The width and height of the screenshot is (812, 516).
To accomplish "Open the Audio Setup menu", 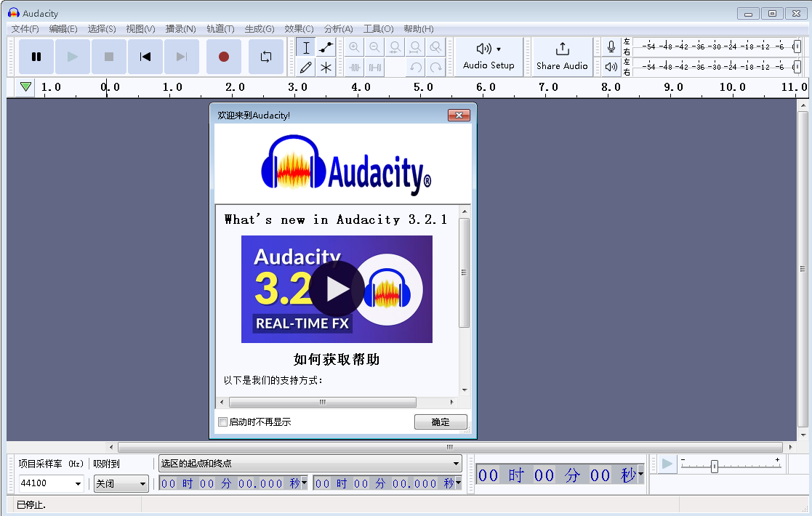I will tap(489, 57).
